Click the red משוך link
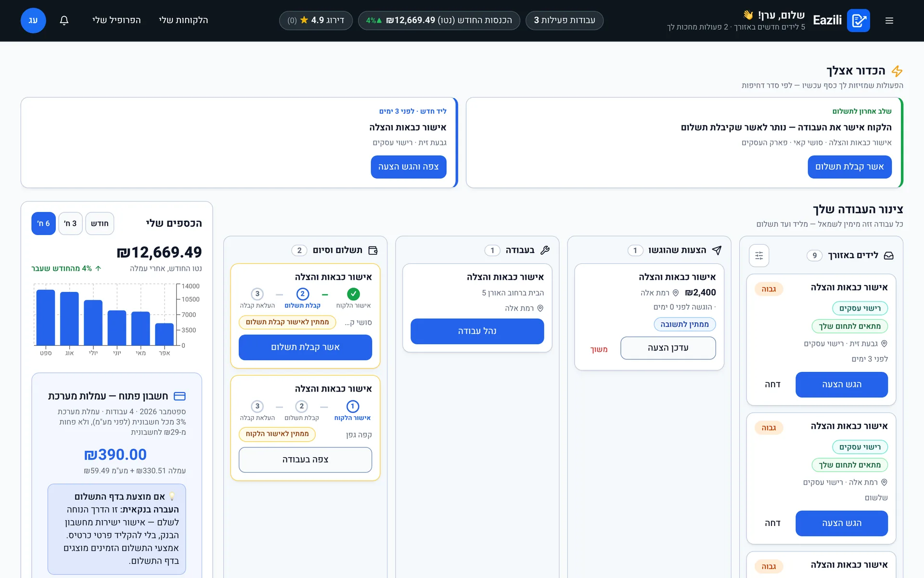 (x=599, y=349)
